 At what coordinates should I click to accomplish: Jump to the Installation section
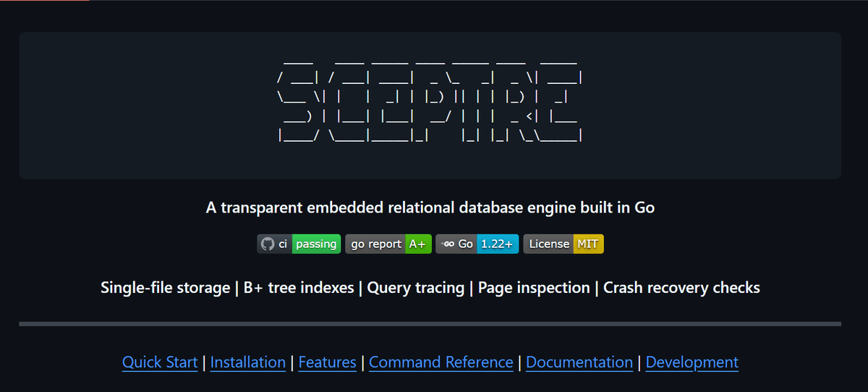[248, 362]
